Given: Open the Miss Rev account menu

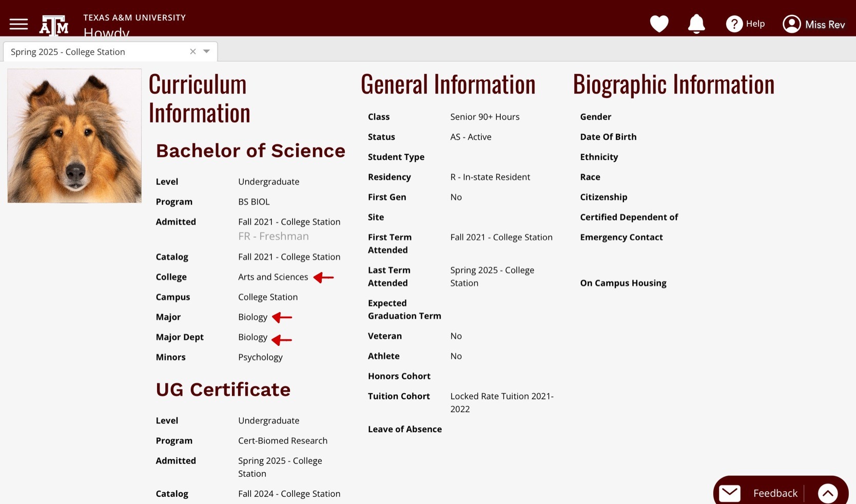Looking at the screenshot, I should click(x=825, y=25).
